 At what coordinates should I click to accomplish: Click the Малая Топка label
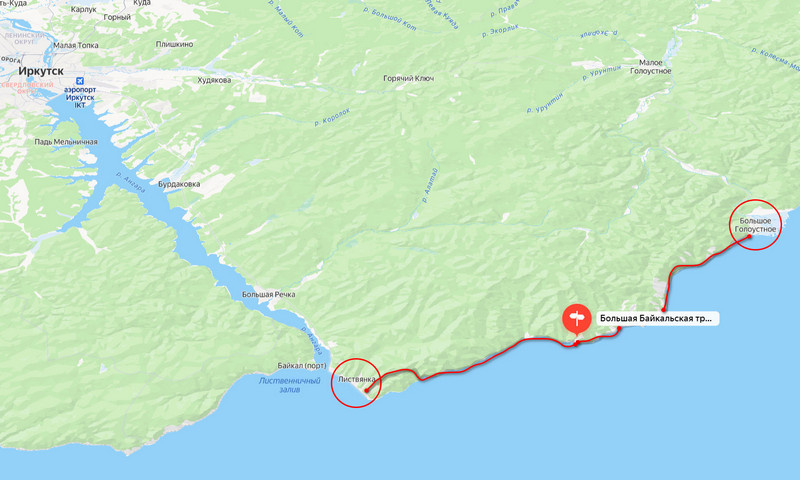click(x=76, y=45)
